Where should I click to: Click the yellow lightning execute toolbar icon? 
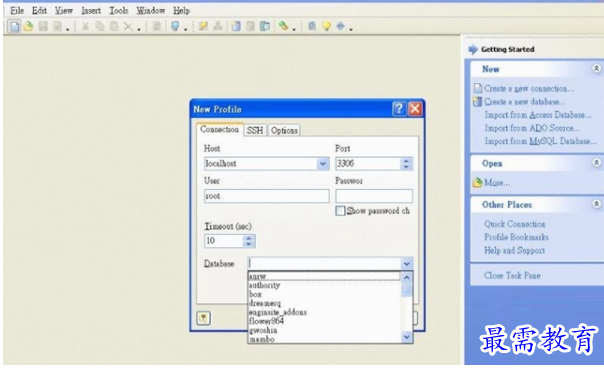pos(203,26)
